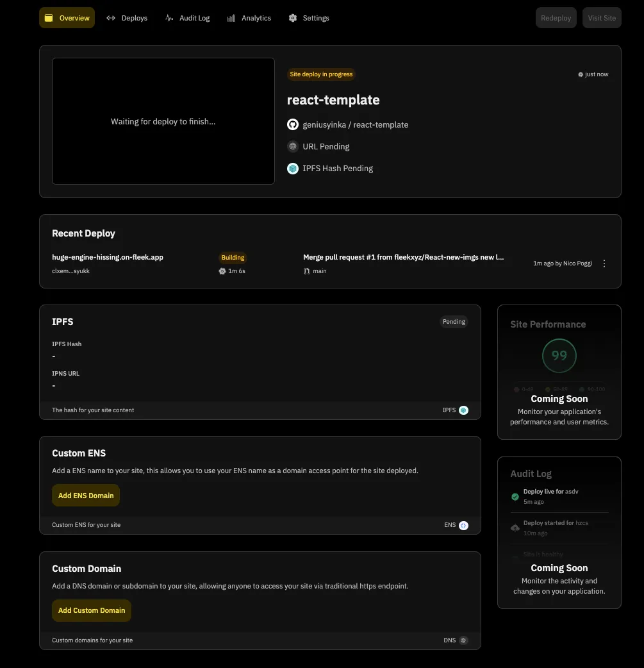The width and height of the screenshot is (644, 668).
Task: Click the git branch icon beside main
Action: 307,271
